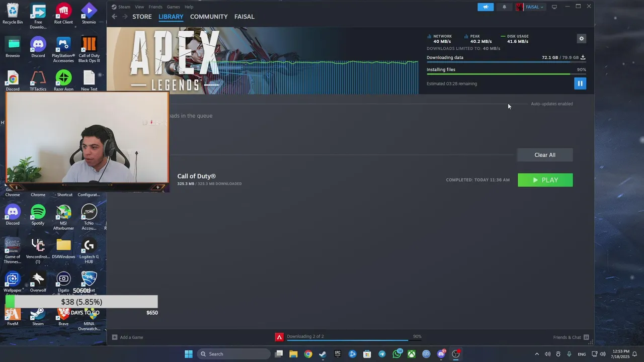This screenshot has width=644, height=362.
Task: Open Riot Client desktop shortcut
Action: point(63,14)
